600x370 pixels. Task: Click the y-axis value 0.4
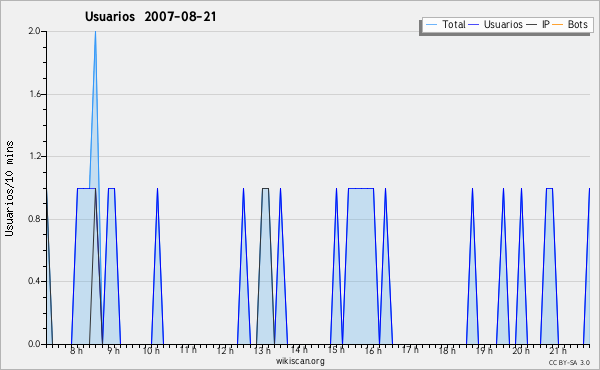click(34, 281)
